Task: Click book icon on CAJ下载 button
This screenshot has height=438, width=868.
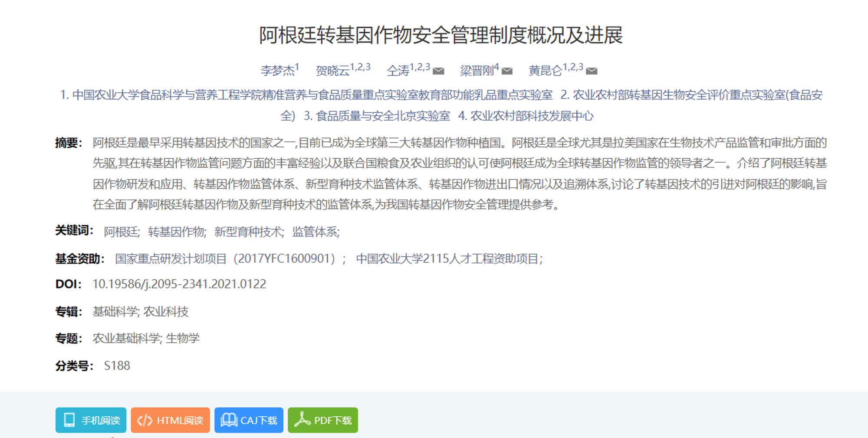Action: coord(229,420)
